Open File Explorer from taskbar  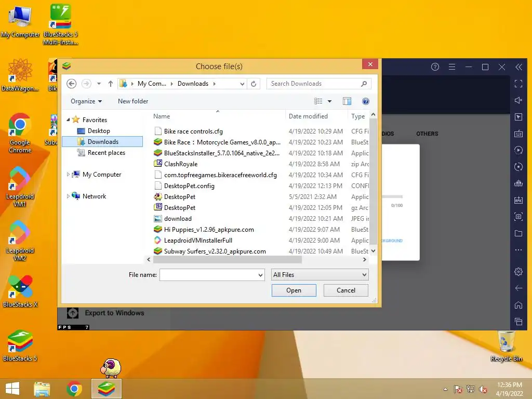42,389
